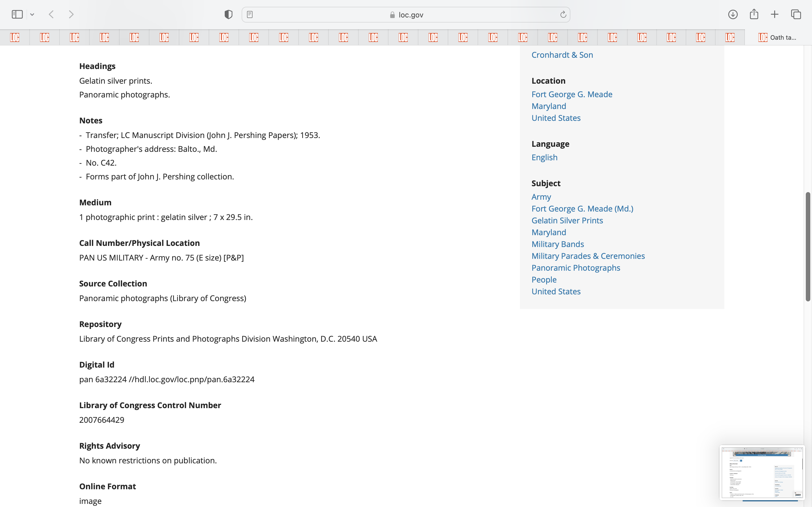The image size is (812, 507).
Task: Open the Military Bands subject link
Action: [557, 244]
